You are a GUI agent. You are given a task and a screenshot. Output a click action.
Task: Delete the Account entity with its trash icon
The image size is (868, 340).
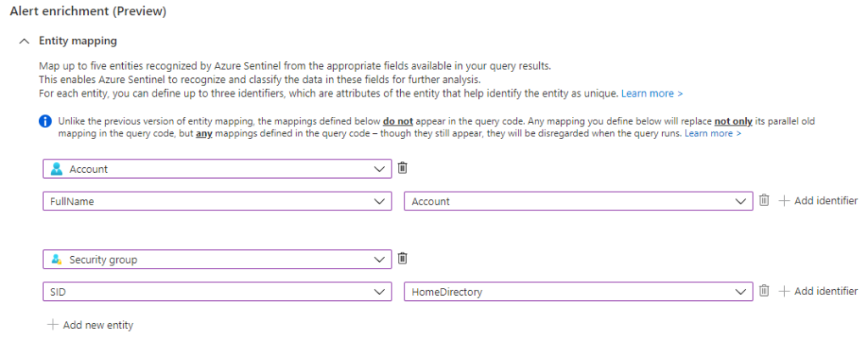(403, 168)
